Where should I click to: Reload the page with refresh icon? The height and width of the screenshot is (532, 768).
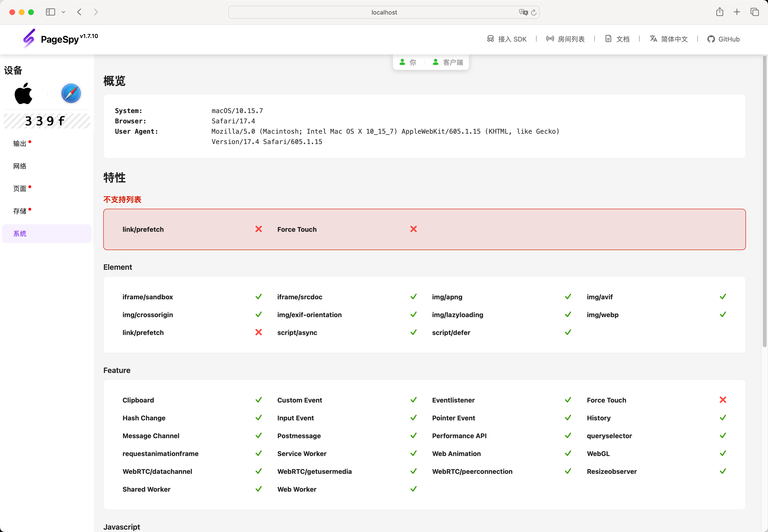(534, 12)
